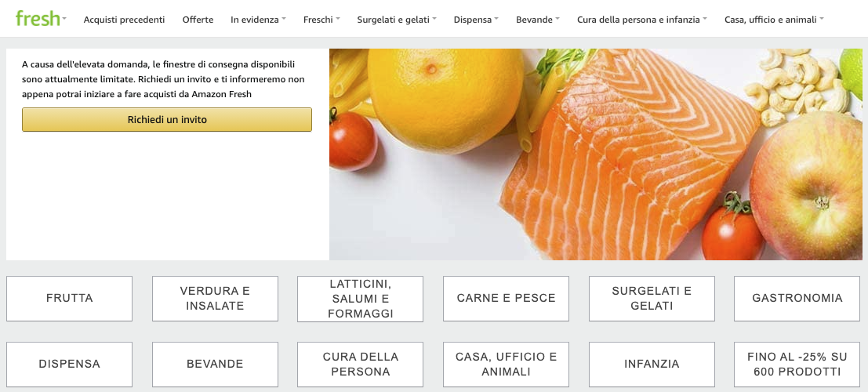The image size is (868, 392).
Task: Open Surgelati e gelati navigation menu
Action: [396, 20]
